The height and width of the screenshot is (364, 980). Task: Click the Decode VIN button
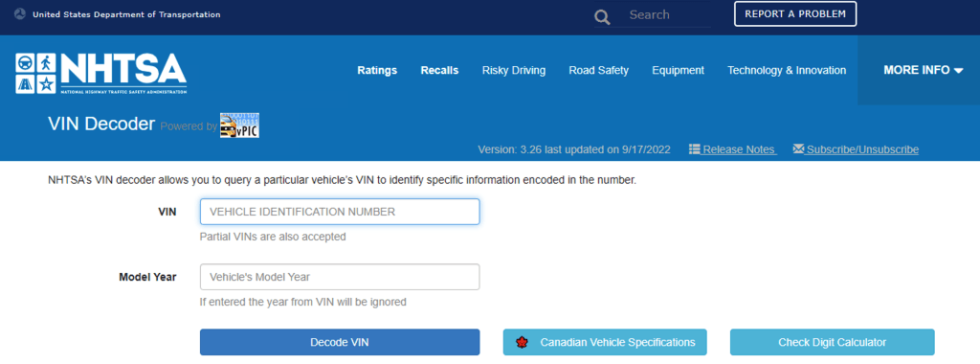[340, 342]
